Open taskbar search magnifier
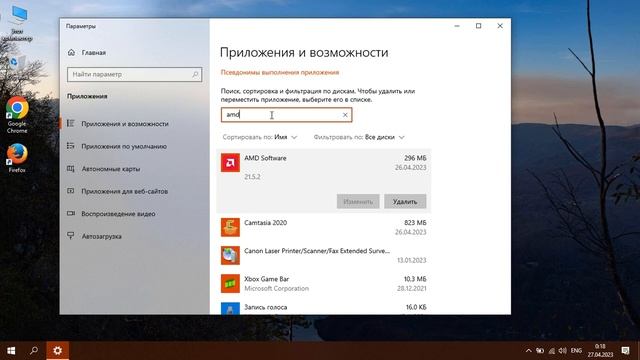This screenshot has width=640, height=360. (x=34, y=351)
